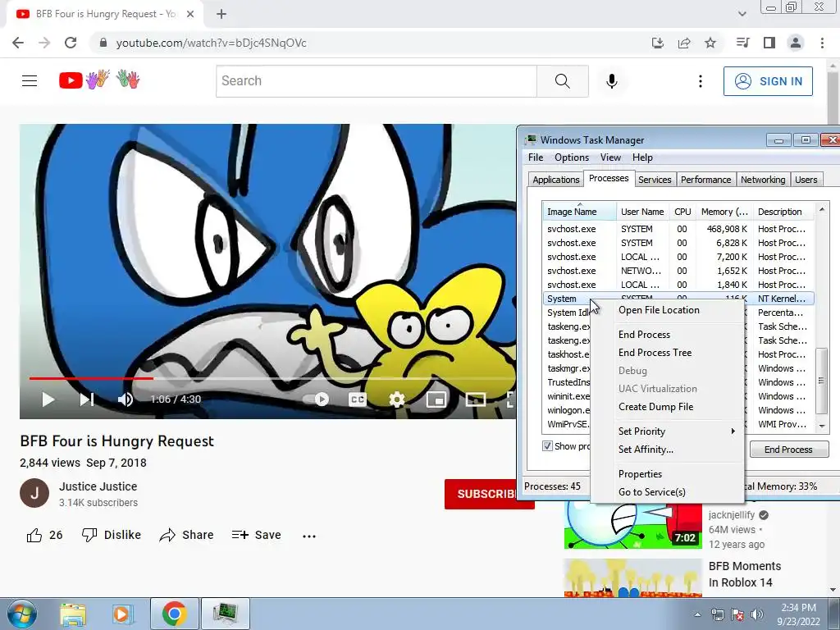Go to YouTube home via the logo
Image resolution: width=840 pixels, height=630 pixels.
pyautogui.click(x=99, y=80)
